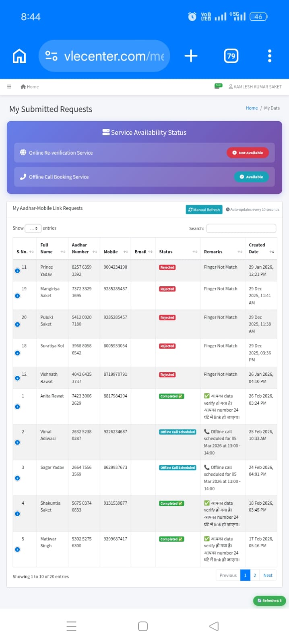Image resolution: width=289 pixels, height=644 pixels.
Task: Click the Next pagination button
Action: 268,576
